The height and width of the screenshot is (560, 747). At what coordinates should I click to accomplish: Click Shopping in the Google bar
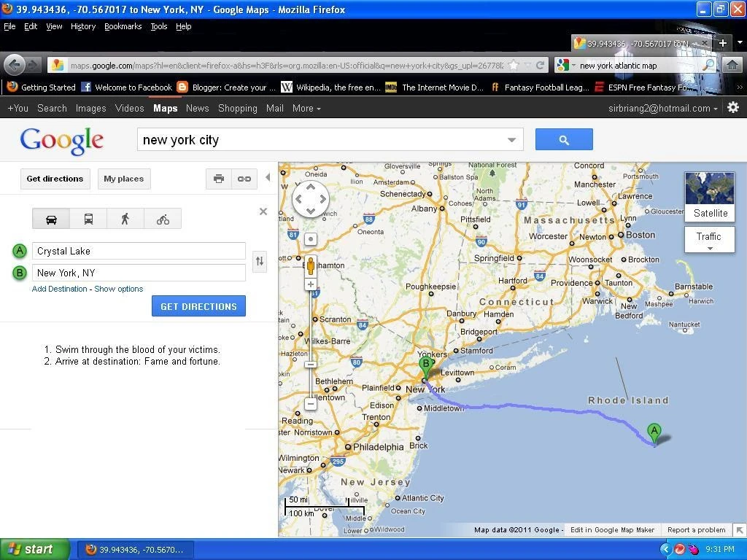tap(237, 108)
